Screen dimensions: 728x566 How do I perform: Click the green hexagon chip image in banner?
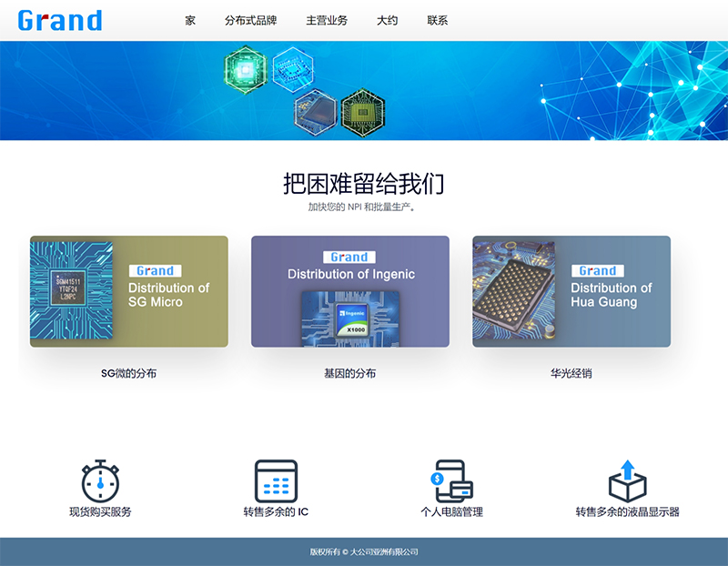pos(246,70)
